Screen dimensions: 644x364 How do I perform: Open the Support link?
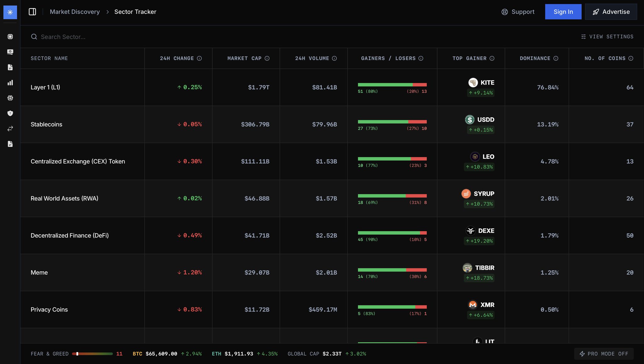(518, 12)
